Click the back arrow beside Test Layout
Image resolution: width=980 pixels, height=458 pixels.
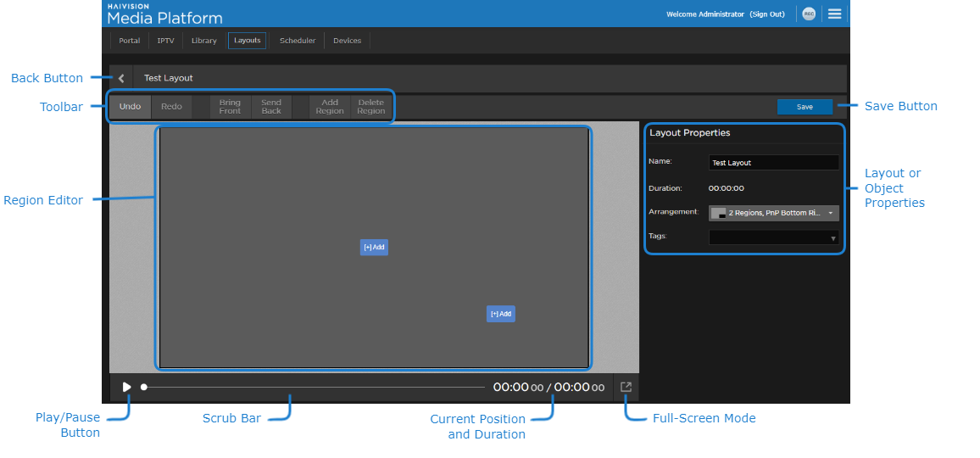coord(121,78)
